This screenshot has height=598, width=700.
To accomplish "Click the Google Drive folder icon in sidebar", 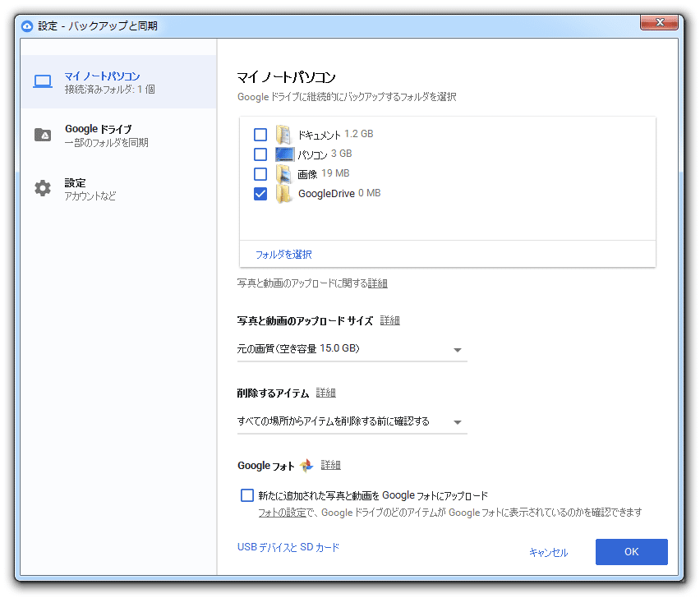I will coord(43,135).
